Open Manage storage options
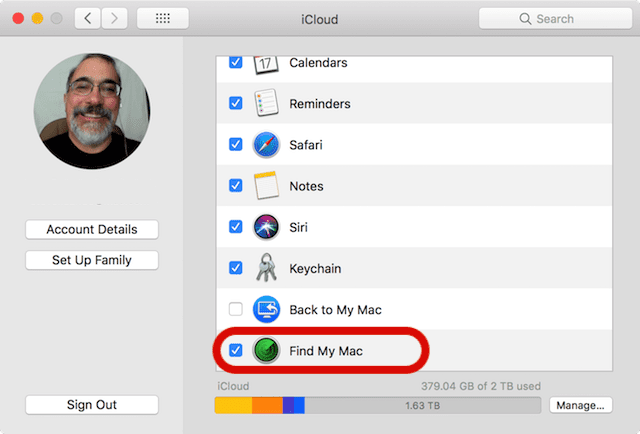Image resolution: width=640 pixels, height=434 pixels. tap(579, 405)
